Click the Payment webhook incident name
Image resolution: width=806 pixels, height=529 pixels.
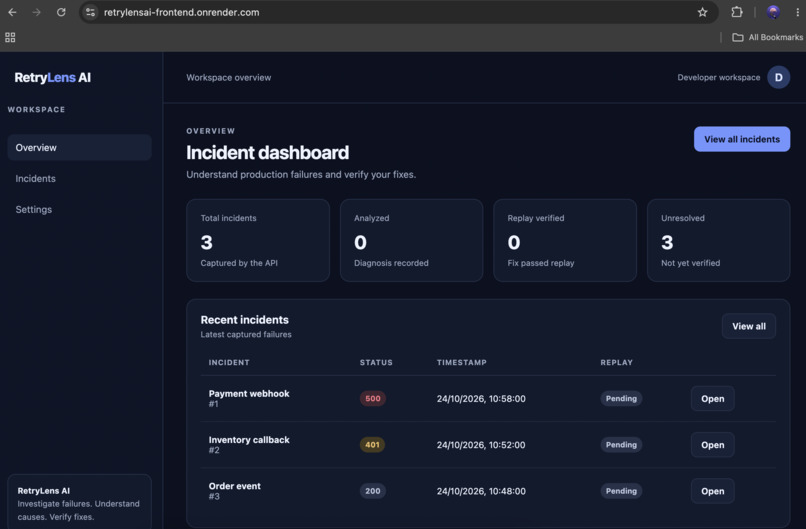pyautogui.click(x=249, y=394)
